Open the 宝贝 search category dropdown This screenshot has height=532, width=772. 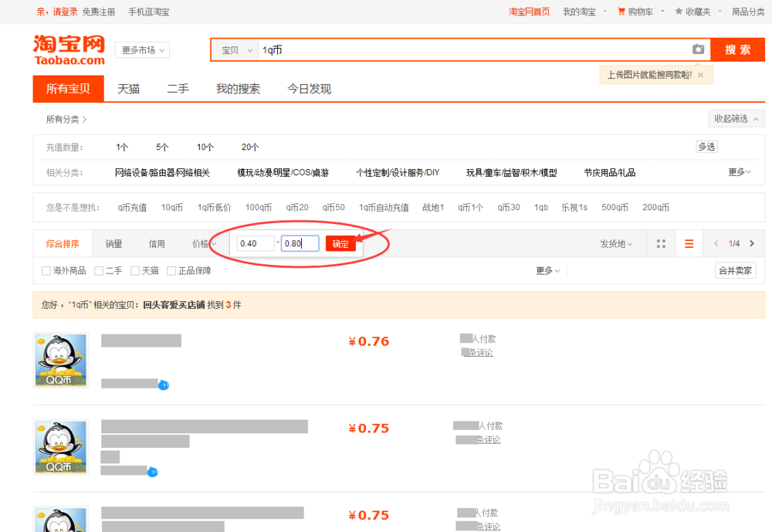pyautogui.click(x=234, y=49)
